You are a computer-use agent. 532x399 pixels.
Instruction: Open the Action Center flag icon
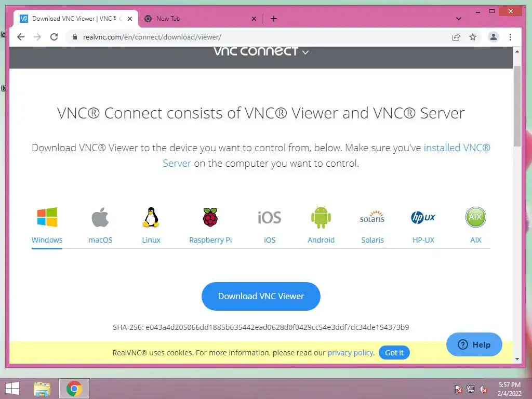click(458, 389)
